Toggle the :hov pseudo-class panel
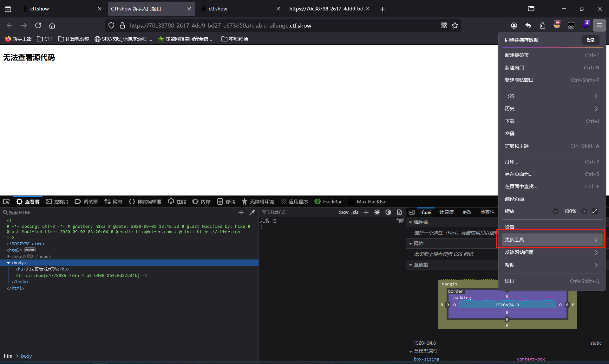This screenshot has width=609, height=364. [344, 212]
